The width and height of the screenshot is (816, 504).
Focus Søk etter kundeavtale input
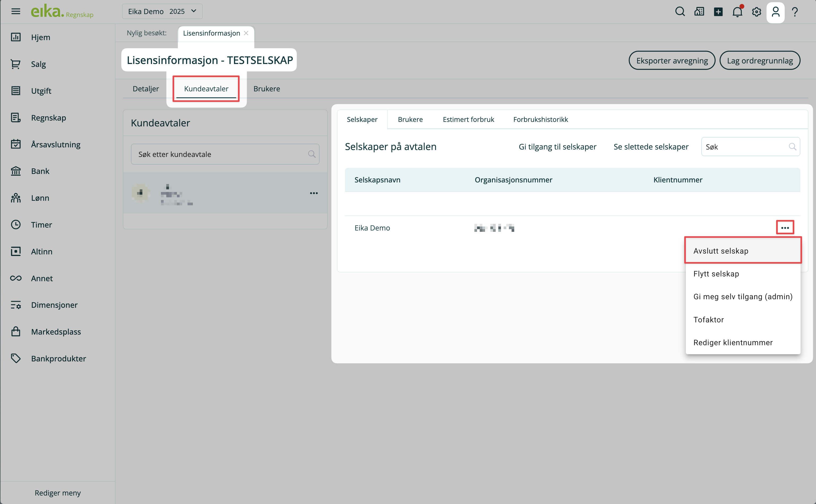[x=225, y=154]
